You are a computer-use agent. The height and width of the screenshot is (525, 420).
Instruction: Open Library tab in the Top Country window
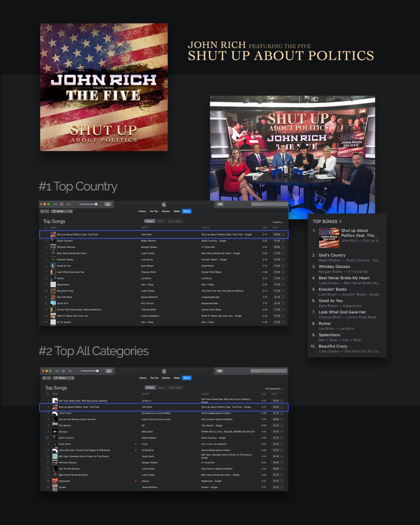coord(142,211)
